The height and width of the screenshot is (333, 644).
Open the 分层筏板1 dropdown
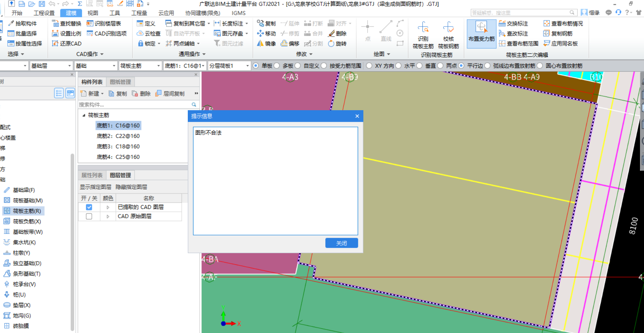(229, 66)
